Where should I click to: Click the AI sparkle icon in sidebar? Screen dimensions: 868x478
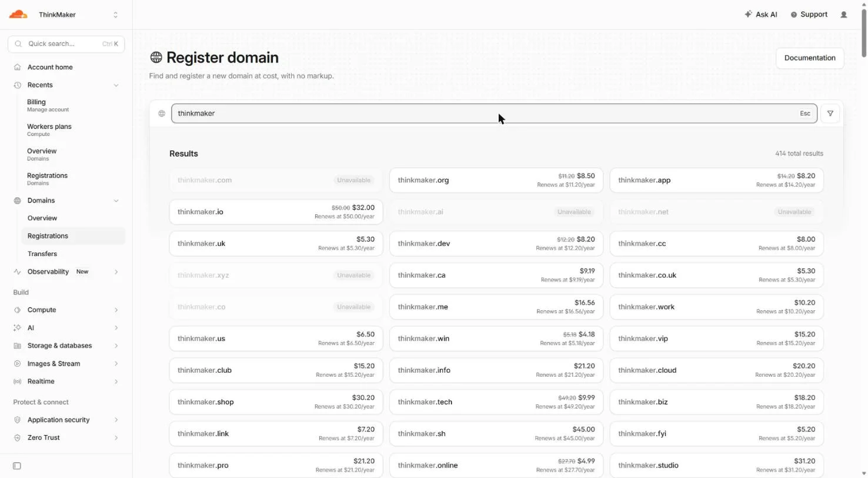point(18,327)
